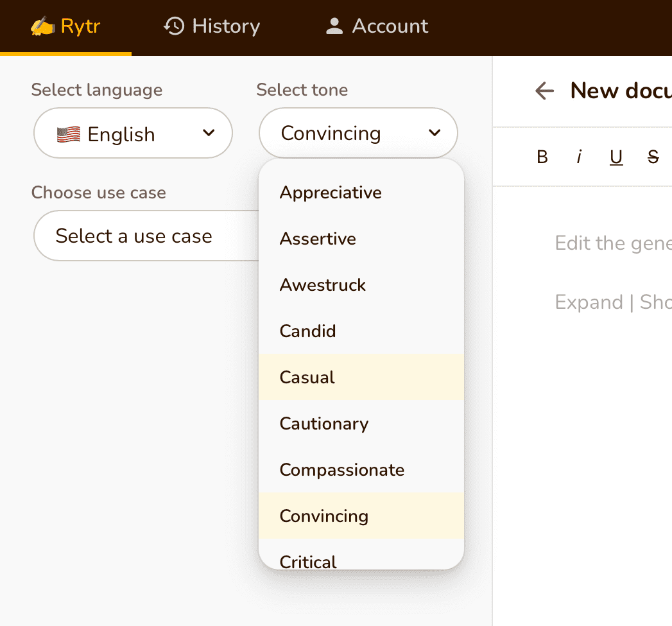Click the back arrow beside New document
Viewport: 672px width, 626px height.
544,91
